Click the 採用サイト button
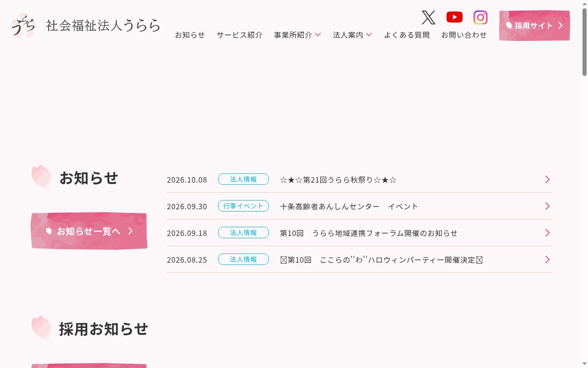The width and height of the screenshot is (588, 368). 535,25
